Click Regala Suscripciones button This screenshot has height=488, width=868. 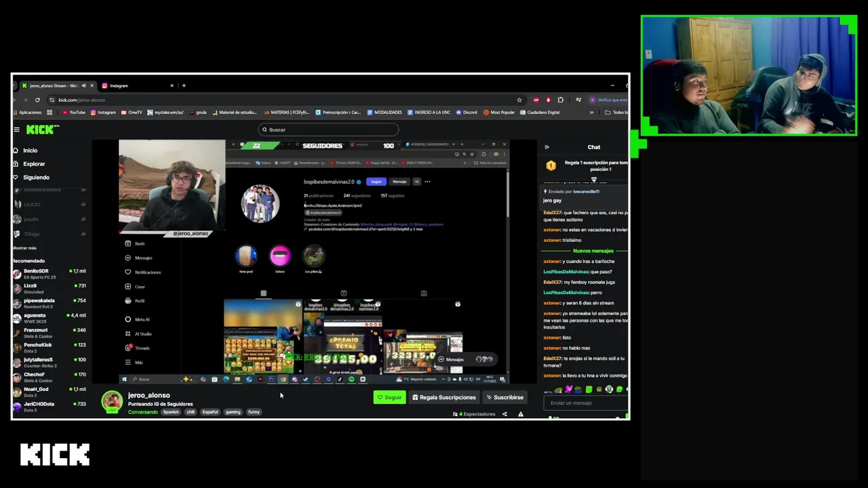pyautogui.click(x=444, y=397)
